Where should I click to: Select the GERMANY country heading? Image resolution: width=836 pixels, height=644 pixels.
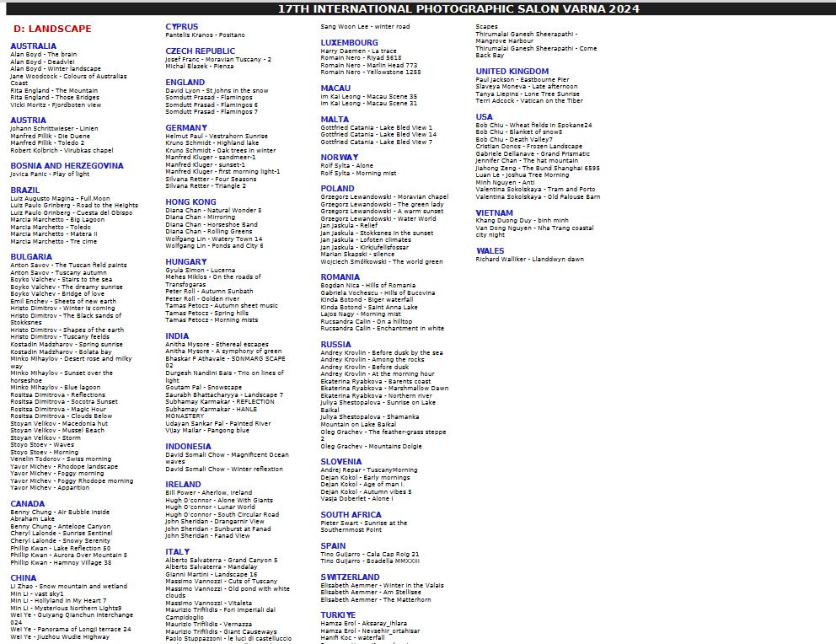tap(186, 128)
